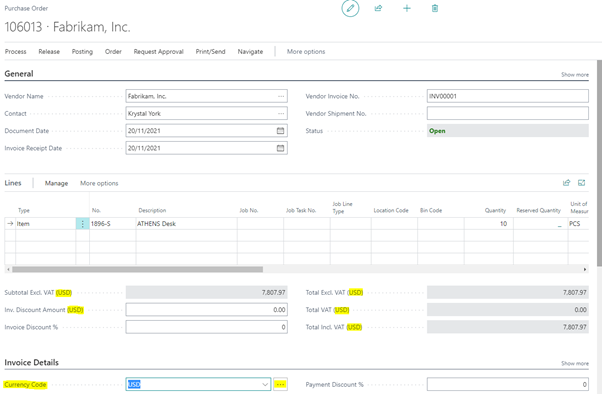Click the page vertical scrollbar
This screenshot has width=602, height=394.
click(599, 163)
